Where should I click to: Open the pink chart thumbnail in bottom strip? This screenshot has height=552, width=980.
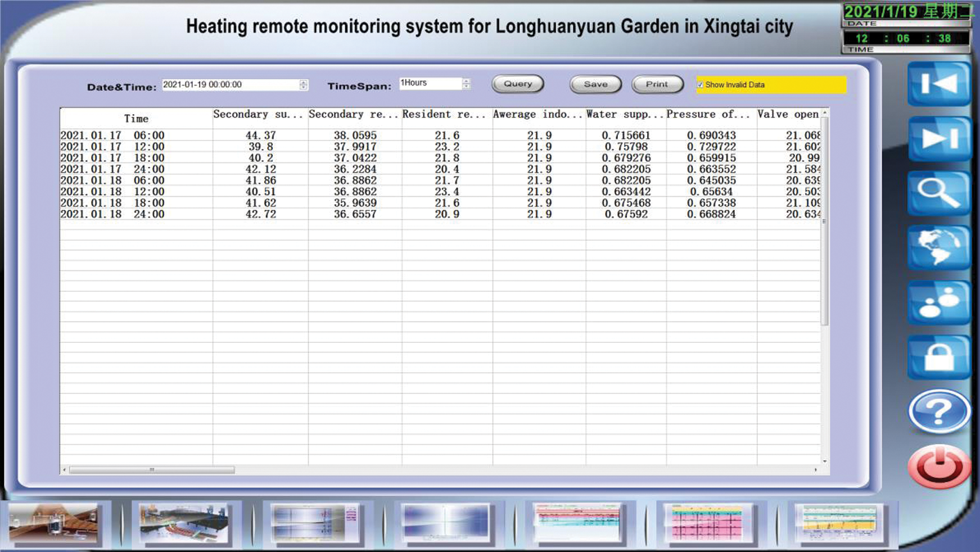707,524
